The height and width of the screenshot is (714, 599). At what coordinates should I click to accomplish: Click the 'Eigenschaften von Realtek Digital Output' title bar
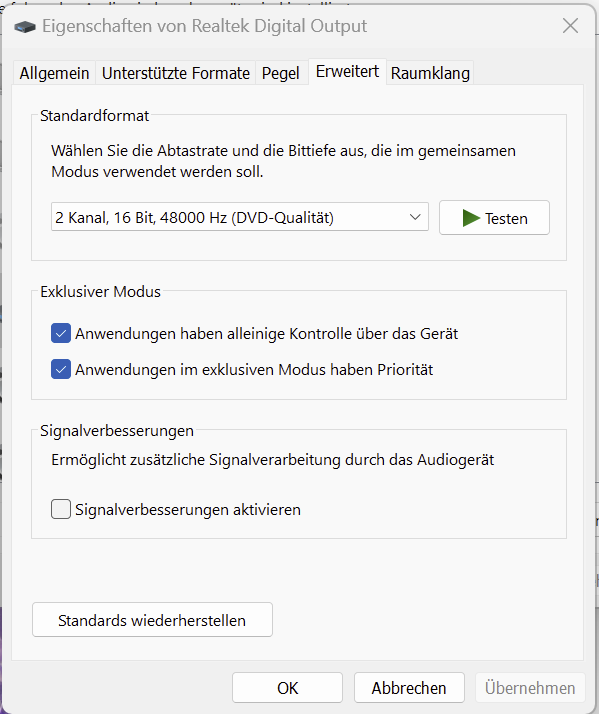(205, 26)
